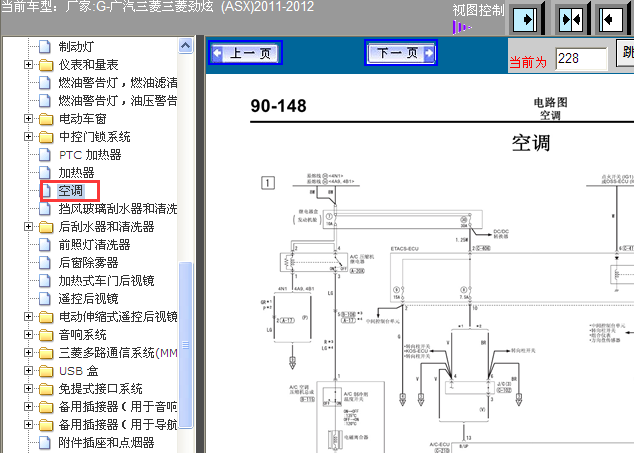Click the 空调 diagram title

click(531, 143)
